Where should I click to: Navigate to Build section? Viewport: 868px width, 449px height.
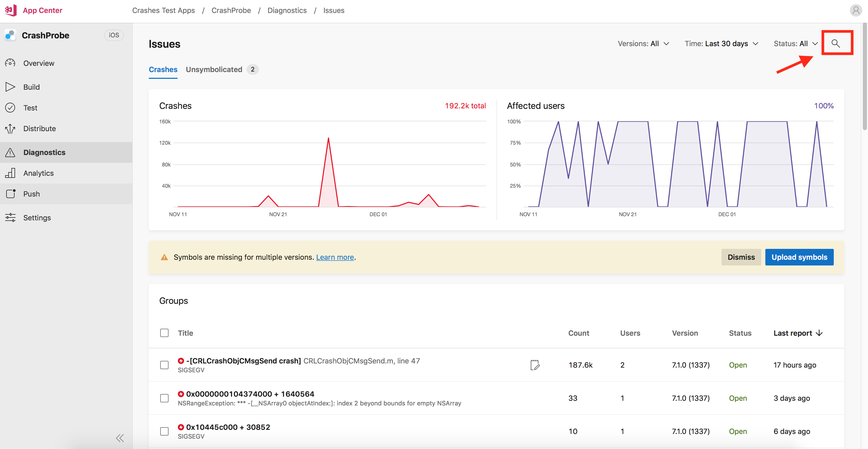click(x=31, y=87)
